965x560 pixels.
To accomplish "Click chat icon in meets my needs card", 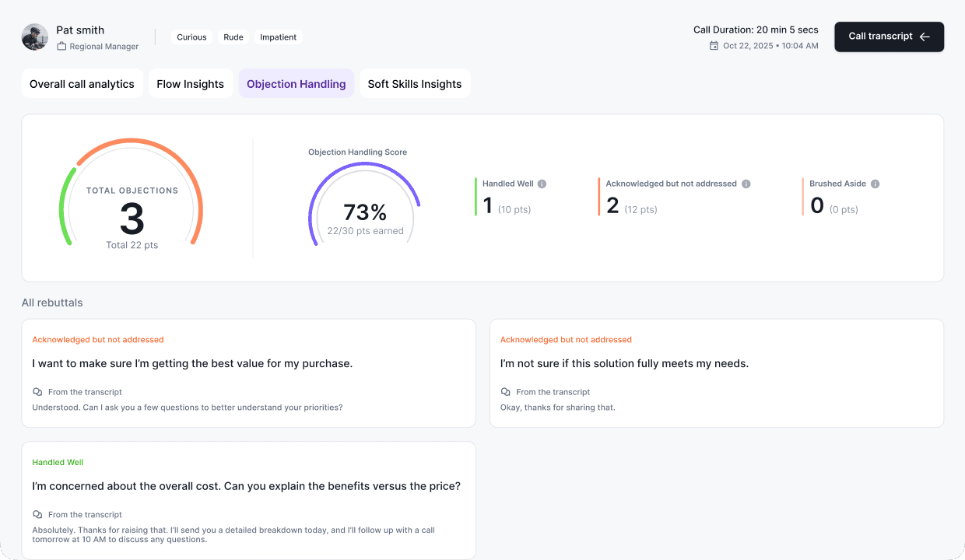I will pos(506,392).
